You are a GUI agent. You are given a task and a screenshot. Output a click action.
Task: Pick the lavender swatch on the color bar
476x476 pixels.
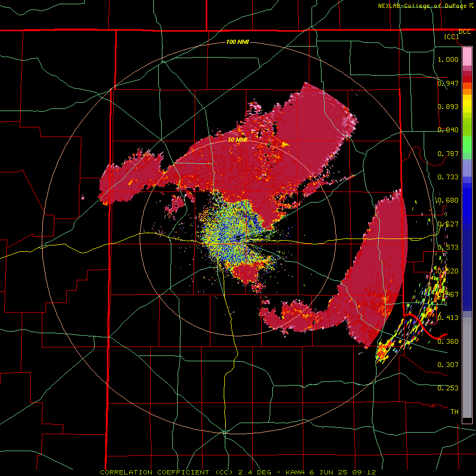click(467, 168)
